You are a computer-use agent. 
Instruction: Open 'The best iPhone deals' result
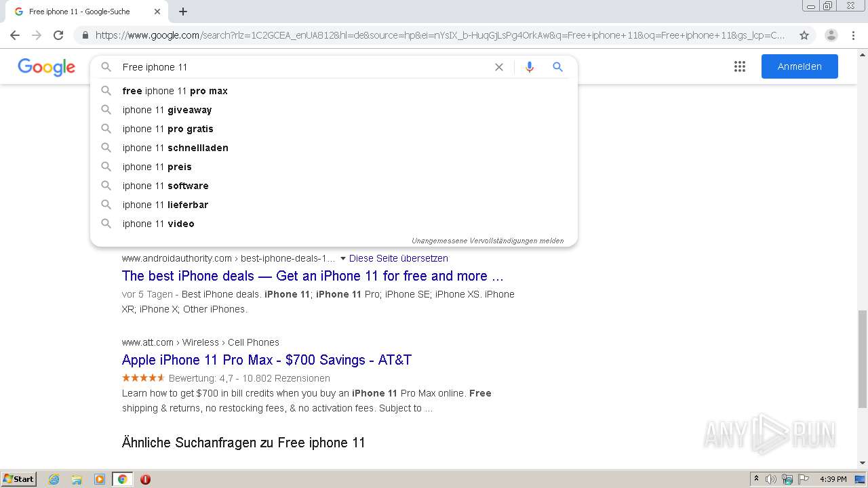[x=313, y=276]
